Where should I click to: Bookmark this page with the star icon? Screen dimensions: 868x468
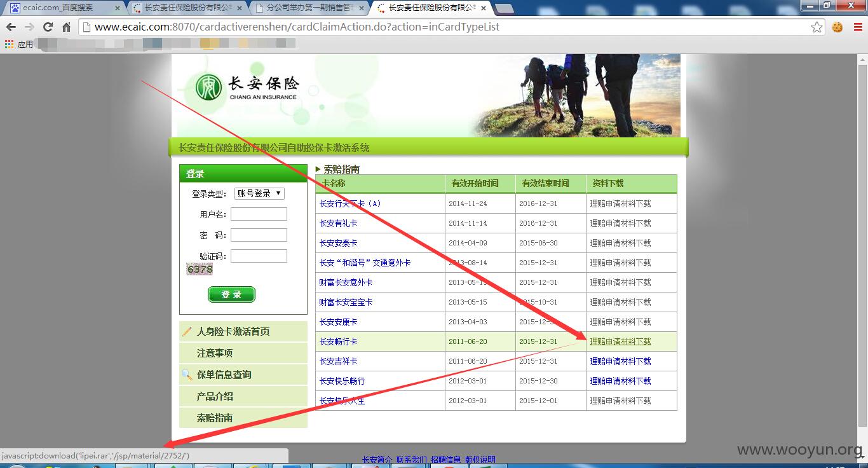(x=817, y=27)
